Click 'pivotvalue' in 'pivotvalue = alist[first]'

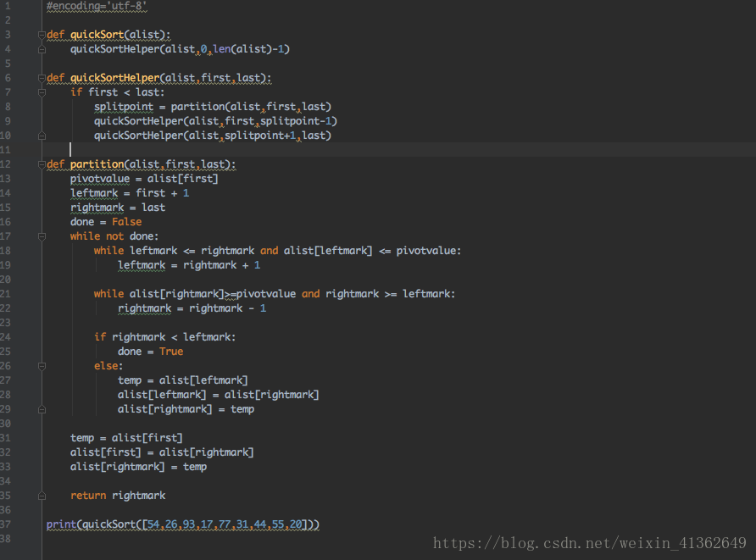[100, 179]
